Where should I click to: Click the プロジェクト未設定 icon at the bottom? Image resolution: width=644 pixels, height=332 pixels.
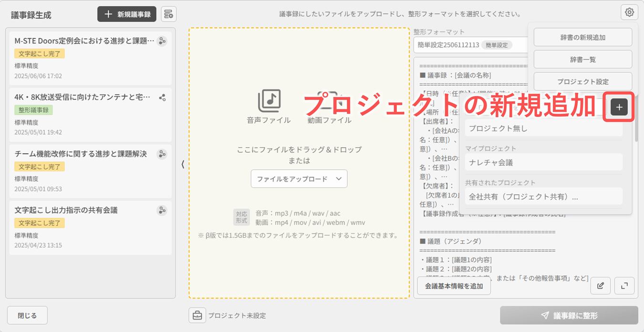click(197, 315)
